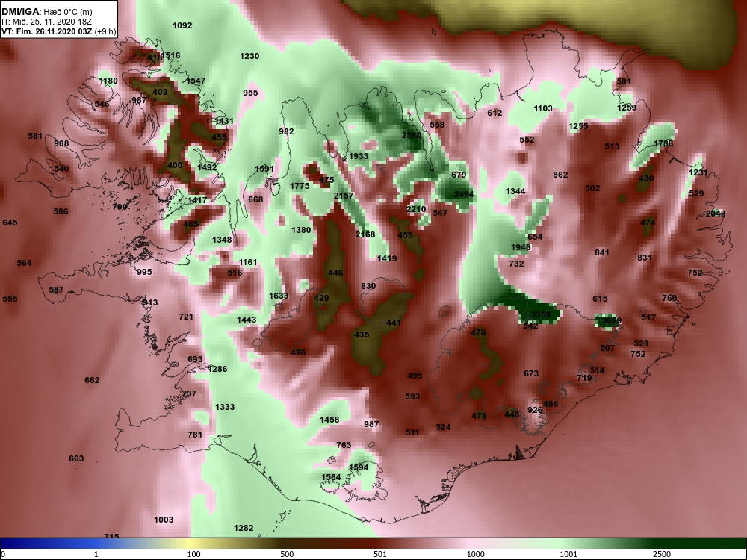This screenshot has width=747, height=560.
Task: Click the map value 830
Action: click(x=368, y=286)
